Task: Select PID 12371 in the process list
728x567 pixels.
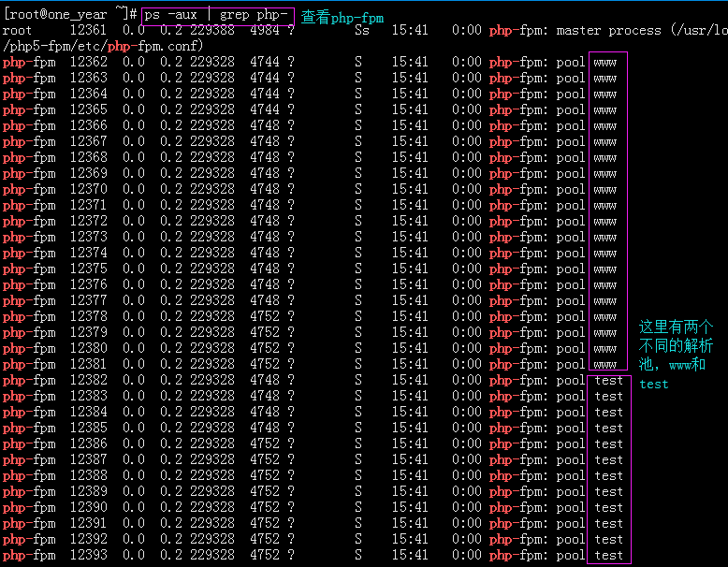Action: pos(88,205)
